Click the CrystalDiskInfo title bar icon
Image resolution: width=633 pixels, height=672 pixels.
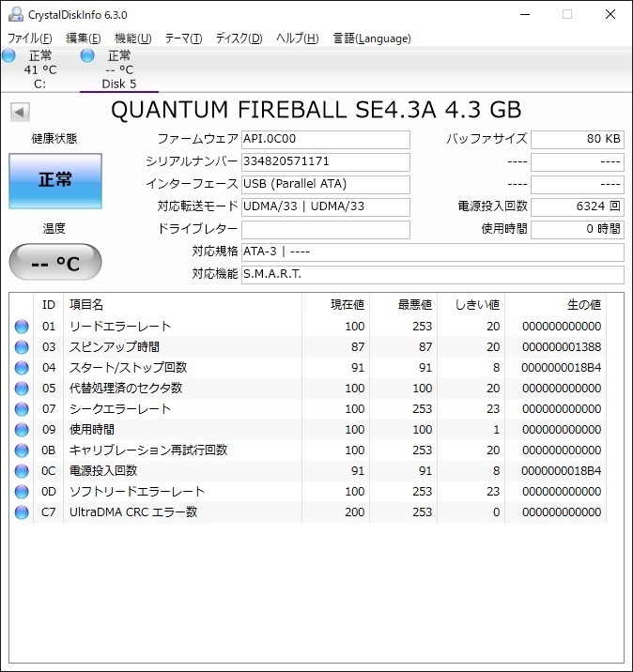16,14
